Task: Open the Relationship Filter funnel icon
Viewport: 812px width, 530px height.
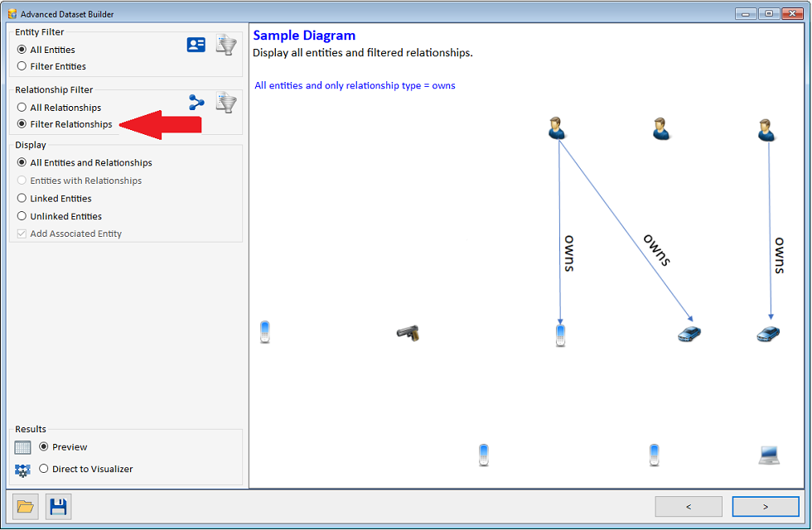Action: (x=226, y=103)
